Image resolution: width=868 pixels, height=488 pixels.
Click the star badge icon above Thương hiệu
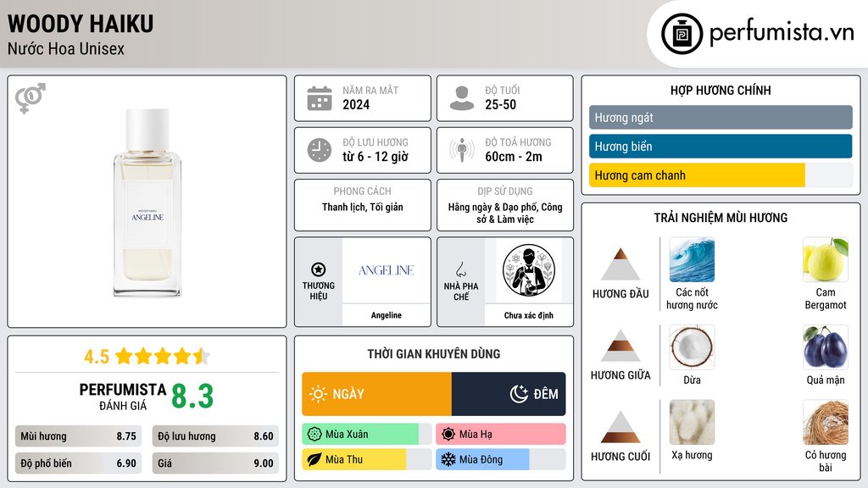pyautogui.click(x=319, y=269)
